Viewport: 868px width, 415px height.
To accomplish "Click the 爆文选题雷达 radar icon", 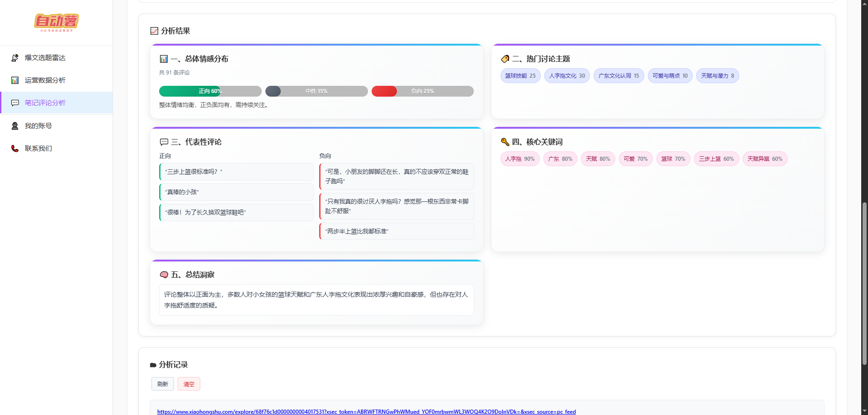I will click(15, 58).
